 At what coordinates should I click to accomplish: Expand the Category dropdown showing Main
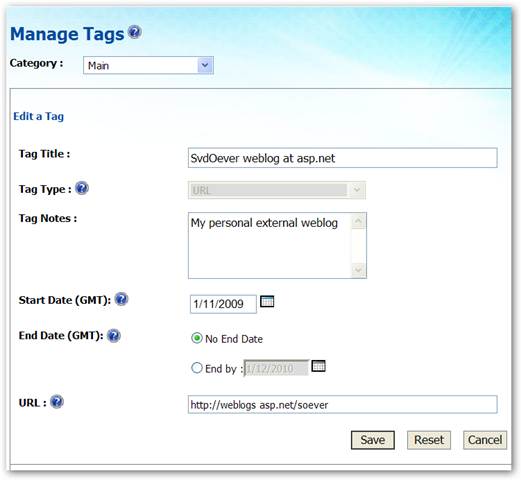click(x=148, y=65)
